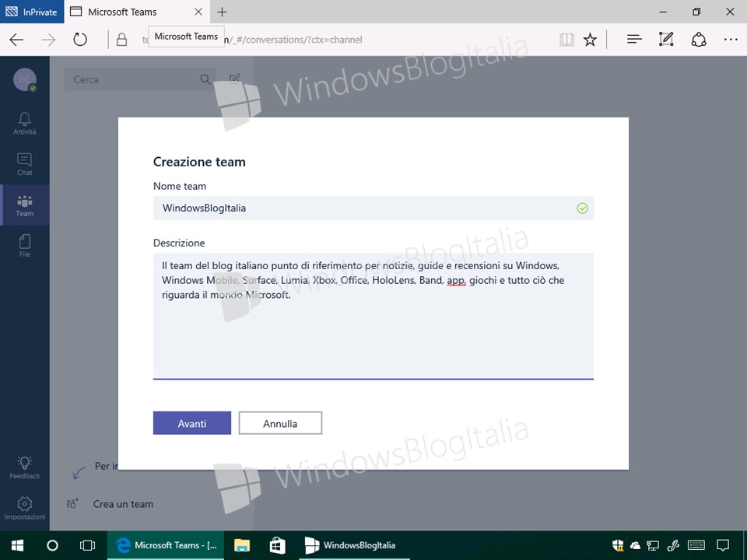Image resolution: width=747 pixels, height=560 pixels.
Task: Click Windows Defender tray icon
Action: [618, 545]
